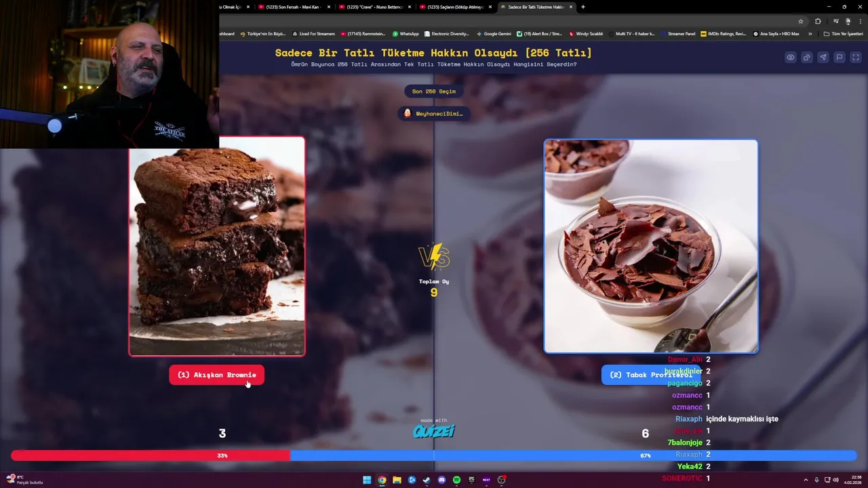This screenshot has height=488, width=868.
Task: Close the "Crave" - Nuno Bettencourt tab
Action: point(410,7)
